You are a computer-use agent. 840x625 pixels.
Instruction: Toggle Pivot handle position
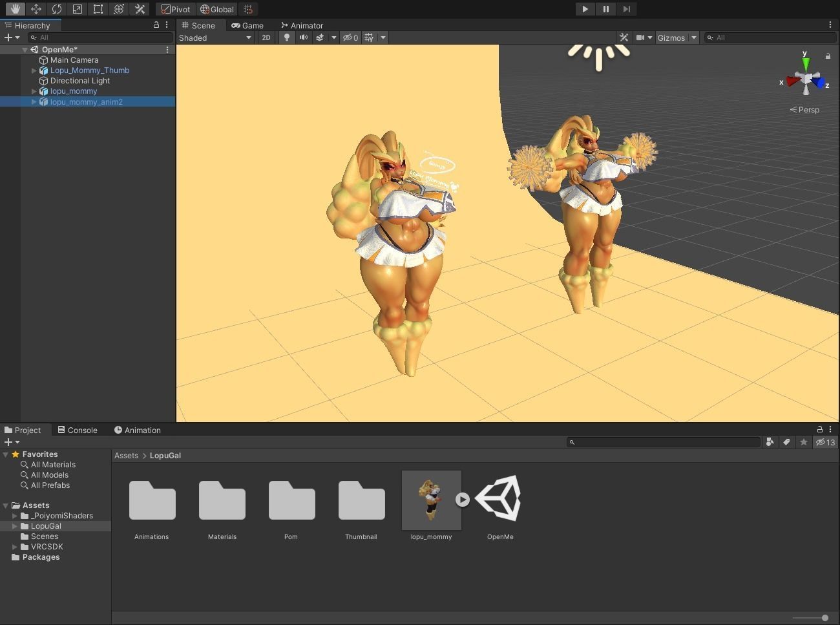coord(176,9)
